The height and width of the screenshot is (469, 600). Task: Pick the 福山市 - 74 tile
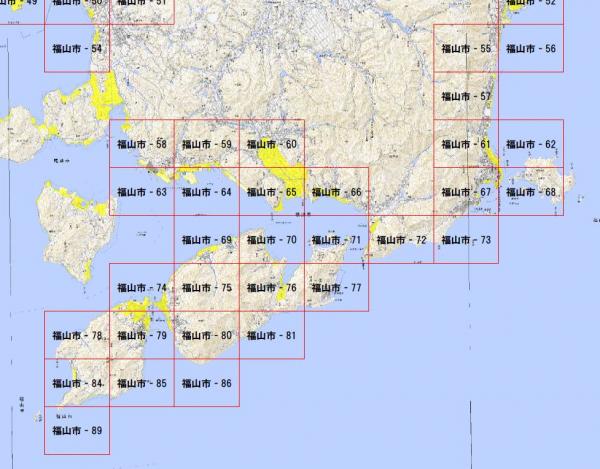(x=142, y=288)
